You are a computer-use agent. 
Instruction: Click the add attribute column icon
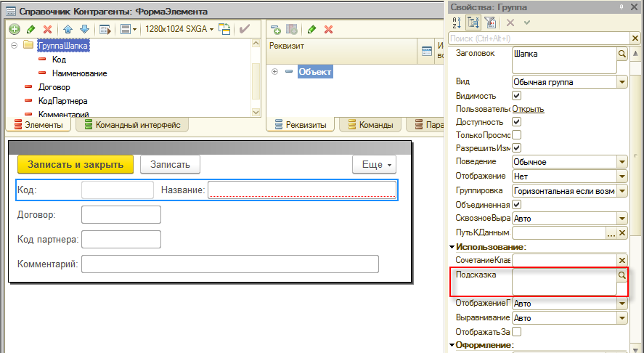(292, 29)
